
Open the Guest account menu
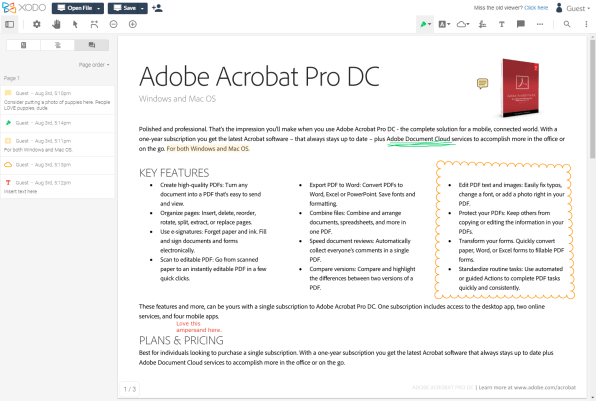click(x=573, y=8)
